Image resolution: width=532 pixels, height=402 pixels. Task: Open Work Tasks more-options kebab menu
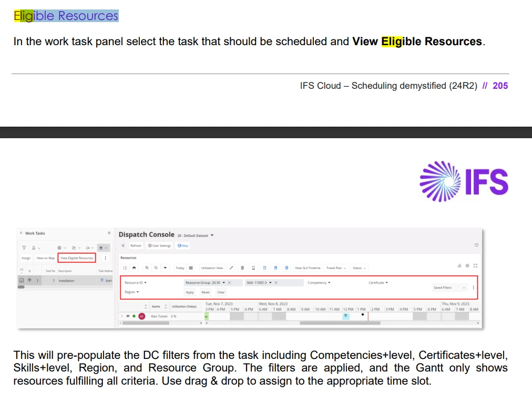pyautogui.click(x=106, y=258)
